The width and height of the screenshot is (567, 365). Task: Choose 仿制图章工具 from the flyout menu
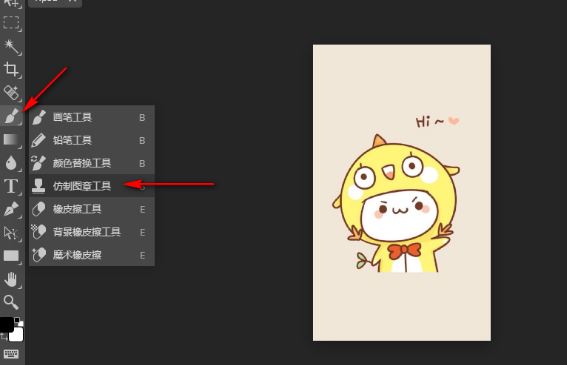(92, 186)
